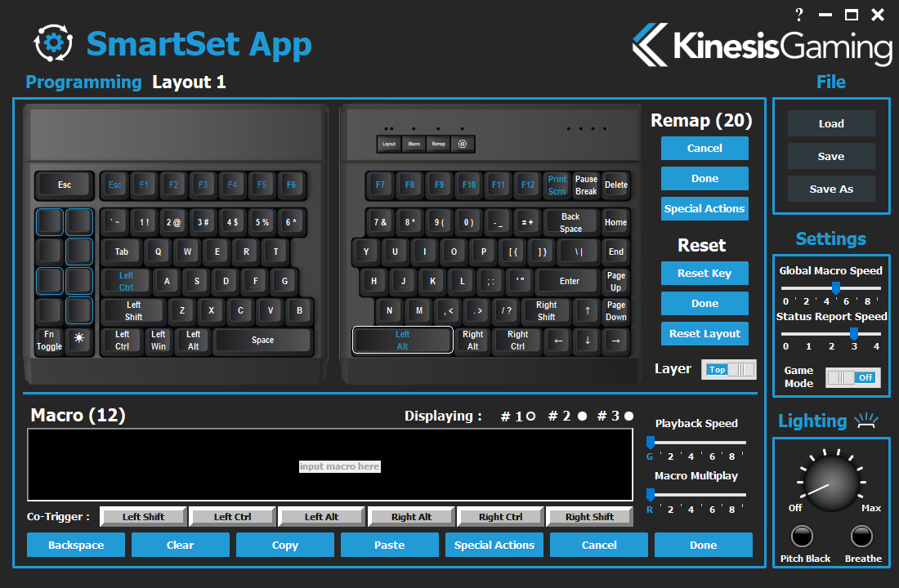Select the Space key
Viewport: 899px width, 588px height.
(x=262, y=341)
